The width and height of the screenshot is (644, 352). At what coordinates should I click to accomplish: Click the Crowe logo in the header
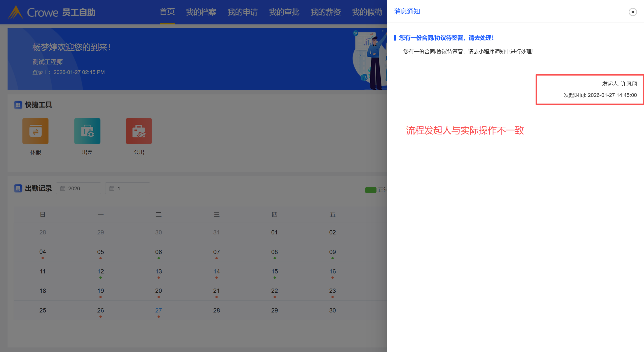[x=16, y=12]
